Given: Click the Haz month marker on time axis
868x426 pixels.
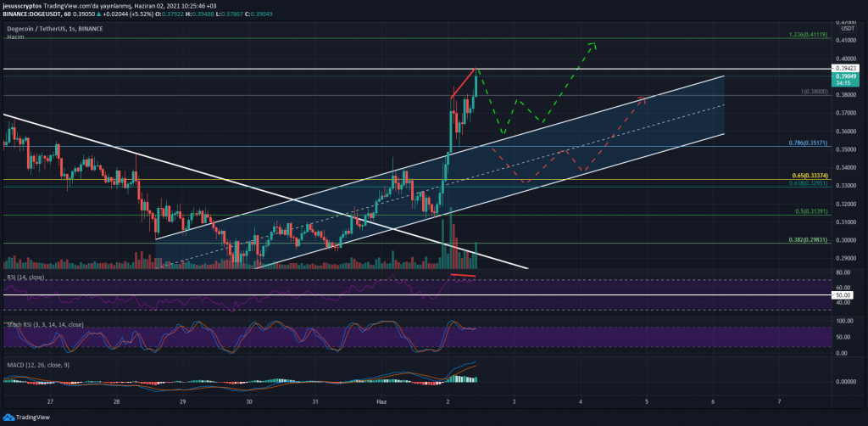Looking at the screenshot, I should pyautogui.click(x=381, y=399).
